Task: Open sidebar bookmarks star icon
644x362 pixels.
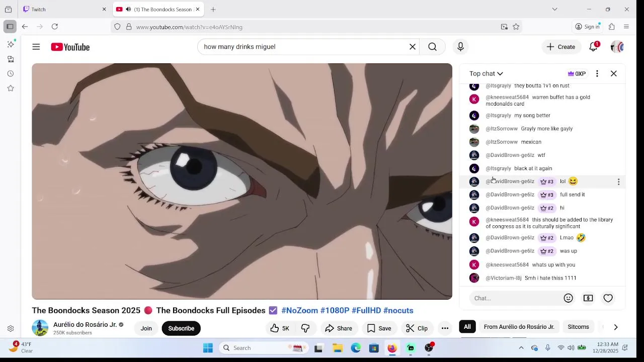Action: click(x=10, y=88)
